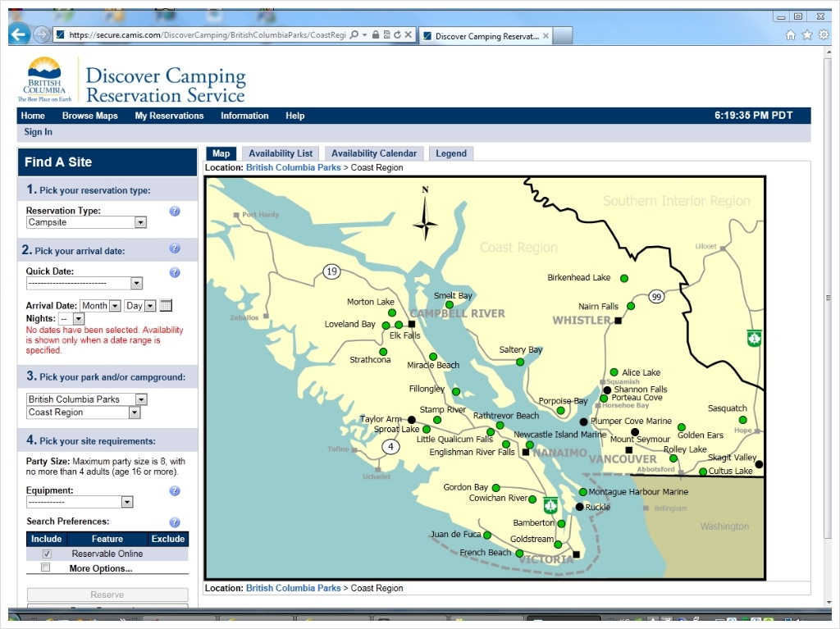The width and height of the screenshot is (840, 629).
Task: Click the Favorites star icon
Action: click(807, 35)
